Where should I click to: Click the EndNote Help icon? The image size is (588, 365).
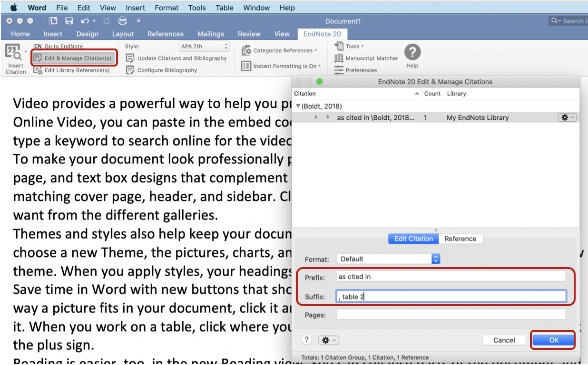(412, 52)
